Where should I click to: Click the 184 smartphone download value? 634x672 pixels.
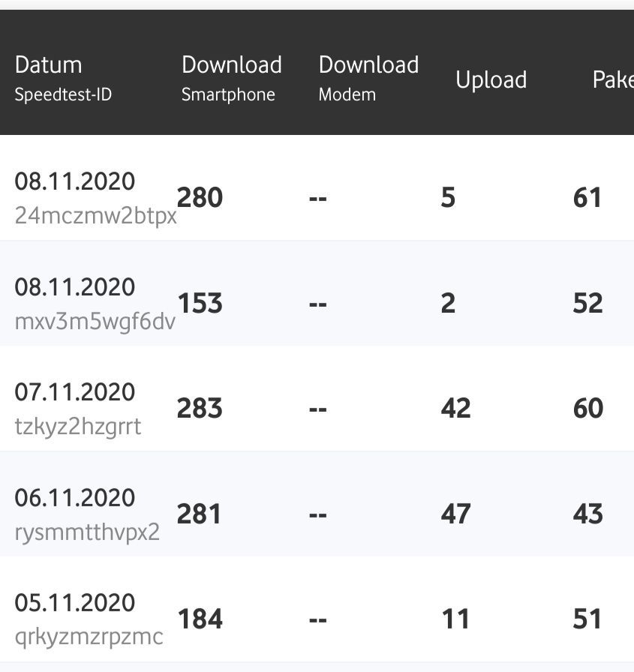point(200,619)
